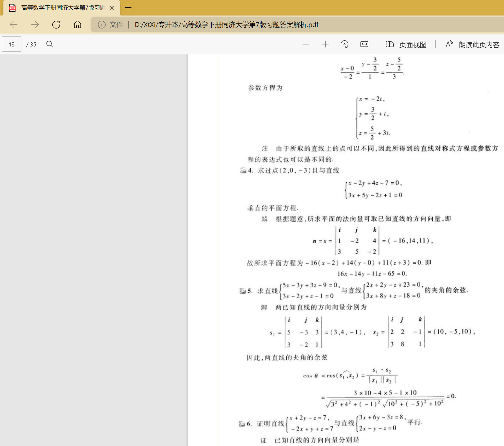
Task: Focus the address bar showing the PDF path
Action: (x=226, y=24)
